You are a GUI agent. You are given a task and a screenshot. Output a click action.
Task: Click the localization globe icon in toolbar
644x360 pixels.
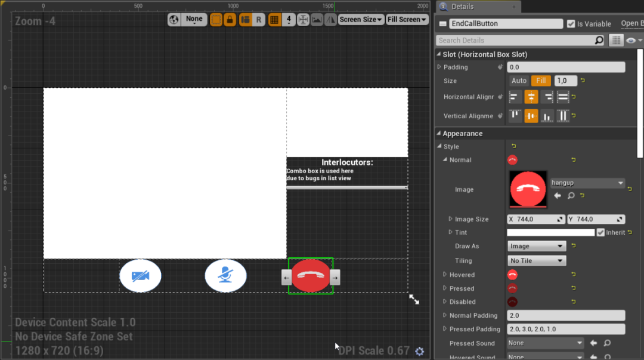click(174, 19)
